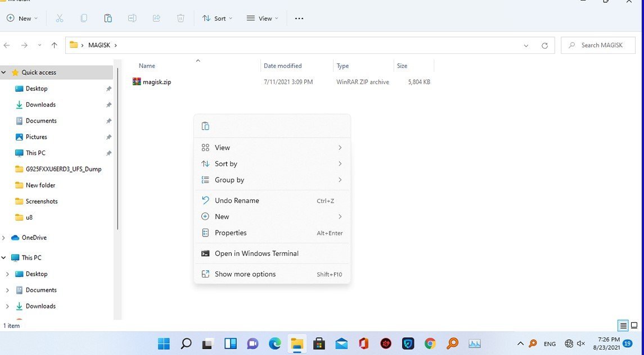Viewport: 644px width, 355px height.
Task: Show hidden system tray icons
Action: (520, 344)
